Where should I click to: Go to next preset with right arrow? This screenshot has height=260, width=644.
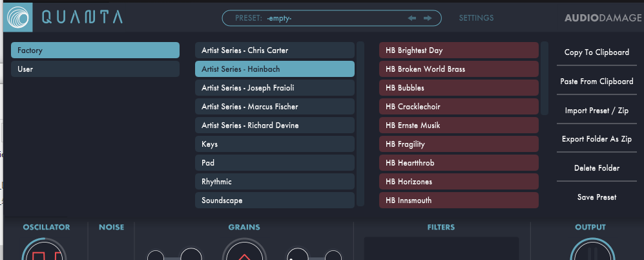[x=428, y=18]
